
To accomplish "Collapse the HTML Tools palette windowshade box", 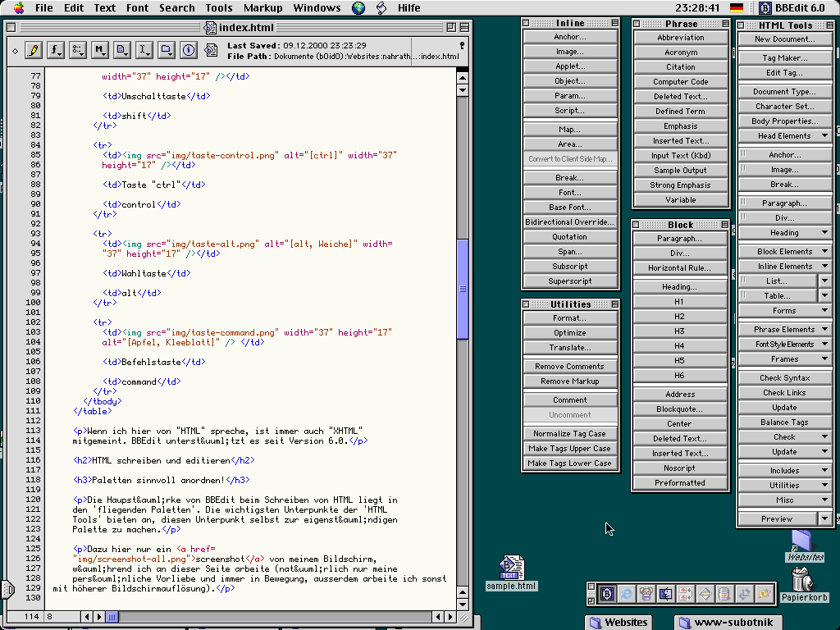I will [x=831, y=25].
